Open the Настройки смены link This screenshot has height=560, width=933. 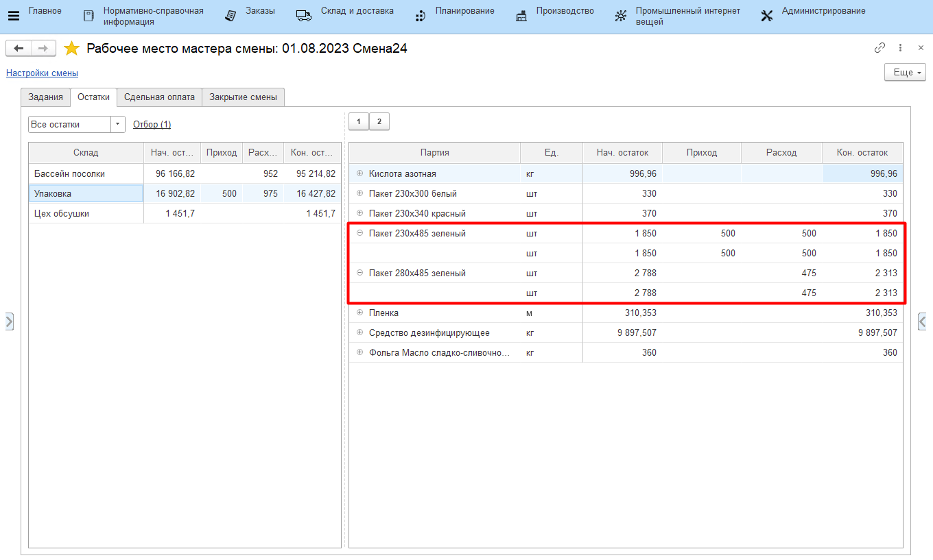42,73
